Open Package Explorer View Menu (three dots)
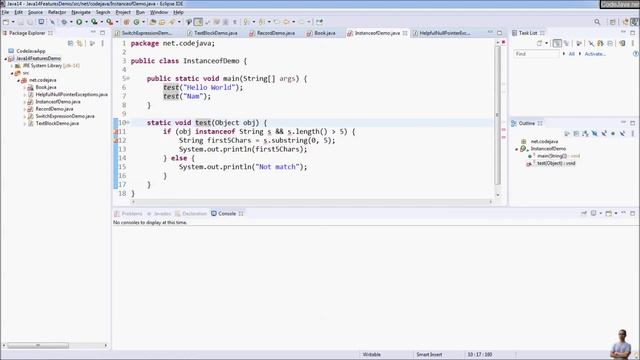 point(102,43)
